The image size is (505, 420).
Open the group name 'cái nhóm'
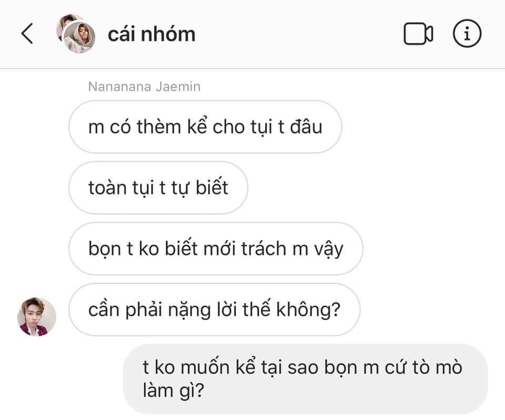pyautogui.click(x=151, y=34)
